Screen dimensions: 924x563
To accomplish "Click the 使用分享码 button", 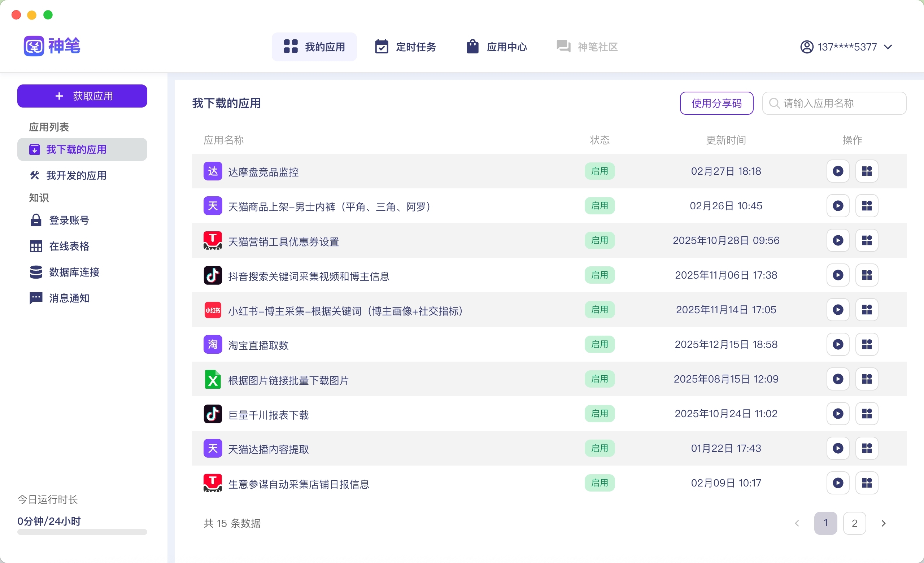I will point(716,104).
